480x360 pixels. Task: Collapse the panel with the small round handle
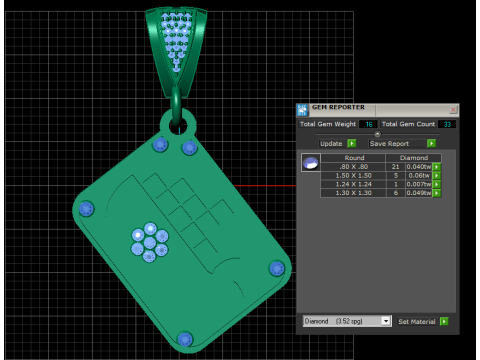pyautogui.click(x=377, y=134)
